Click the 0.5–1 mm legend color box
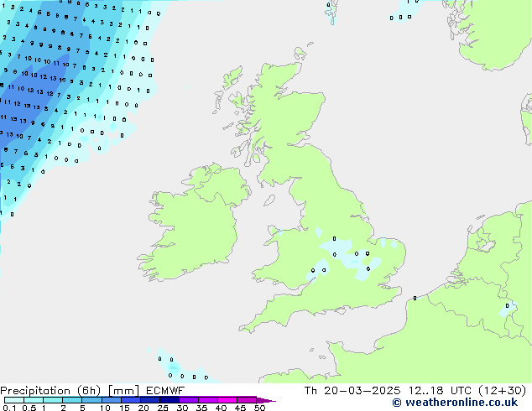This screenshot has width=532, height=411. pos(34,400)
